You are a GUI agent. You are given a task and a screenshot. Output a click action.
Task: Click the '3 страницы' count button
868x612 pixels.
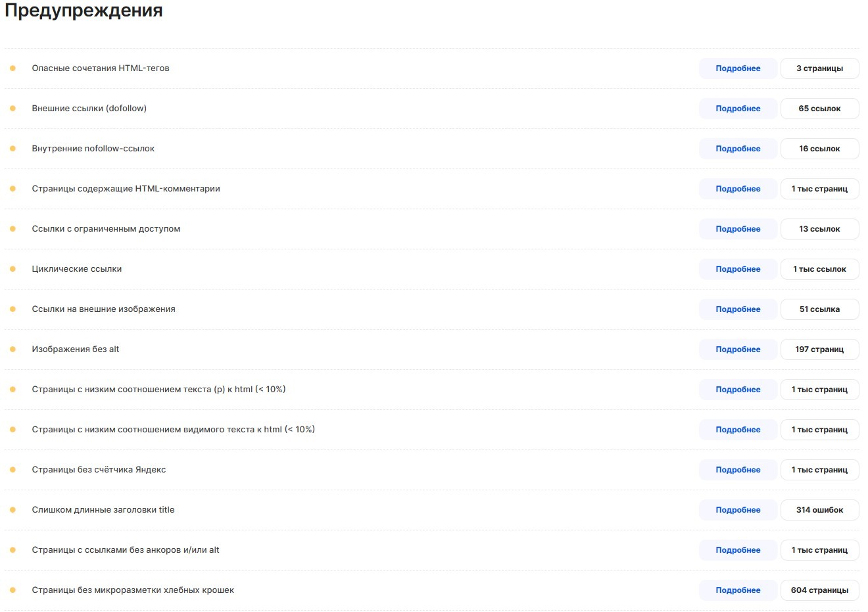coord(819,68)
